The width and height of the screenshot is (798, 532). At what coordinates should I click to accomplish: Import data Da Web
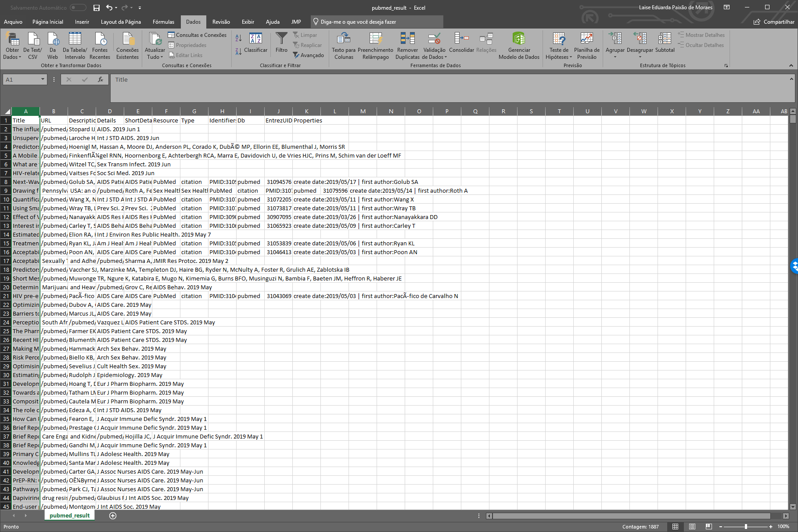click(x=53, y=46)
